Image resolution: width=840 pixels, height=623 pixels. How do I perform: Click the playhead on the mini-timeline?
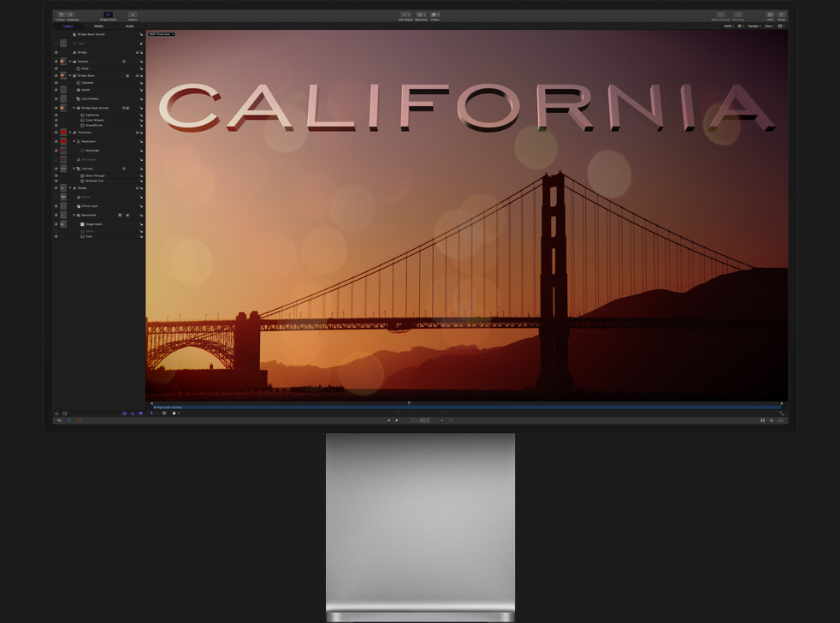pyautogui.click(x=409, y=403)
